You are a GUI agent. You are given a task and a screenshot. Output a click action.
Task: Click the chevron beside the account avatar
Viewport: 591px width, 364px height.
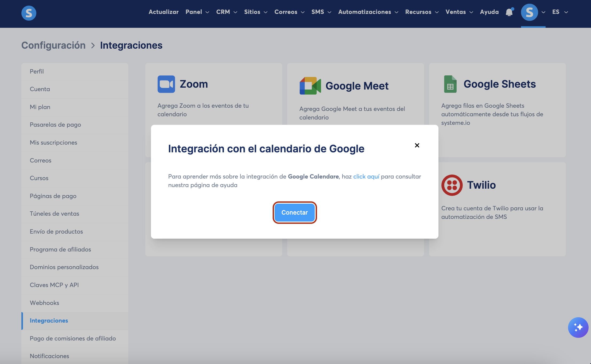point(543,12)
